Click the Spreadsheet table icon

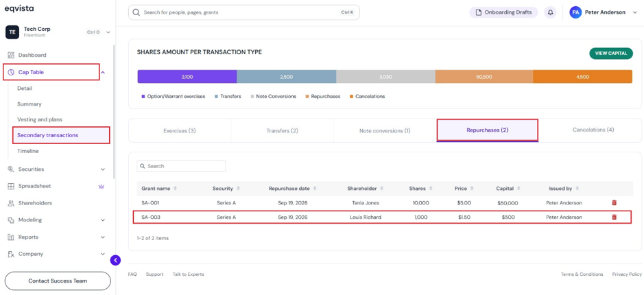coord(11,186)
